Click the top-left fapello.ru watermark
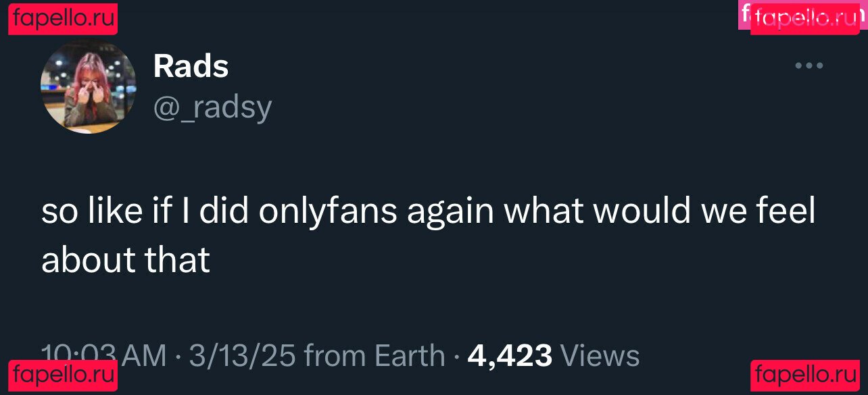Viewport: 868px width, 395px height. tap(64, 18)
